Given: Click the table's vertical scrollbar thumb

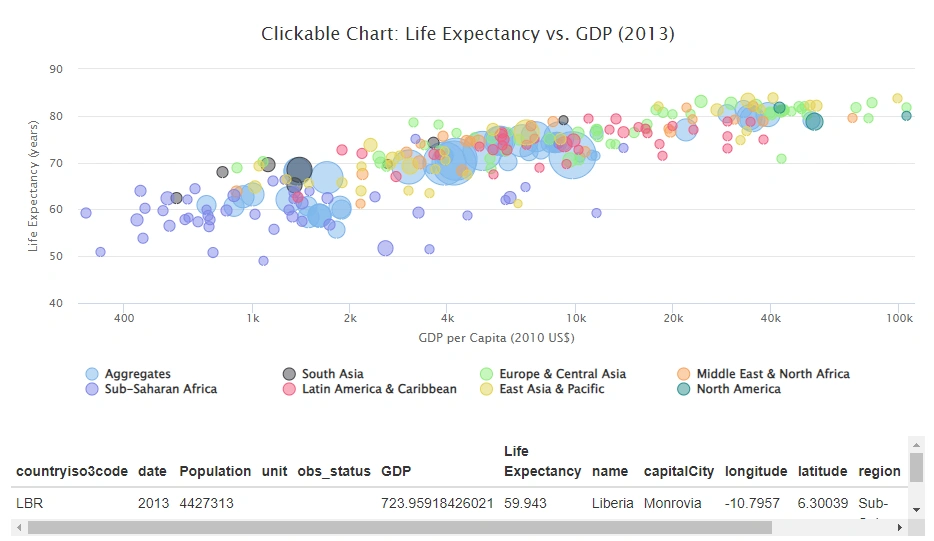Looking at the screenshot, I should pos(917,466).
